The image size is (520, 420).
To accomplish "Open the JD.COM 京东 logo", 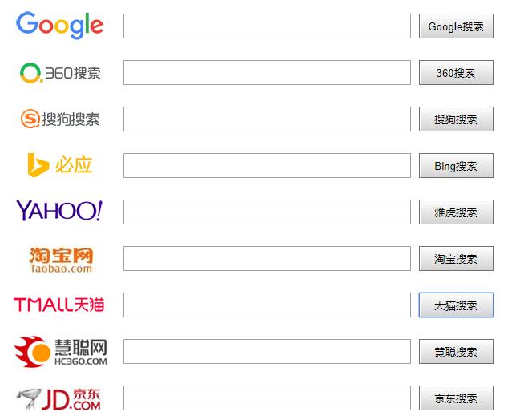I will (58, 399).
